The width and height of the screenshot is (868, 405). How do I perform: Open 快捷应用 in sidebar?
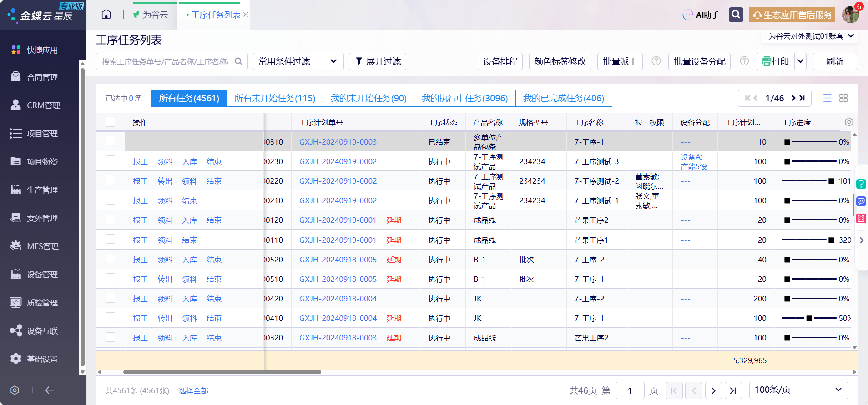pos(43,50)
